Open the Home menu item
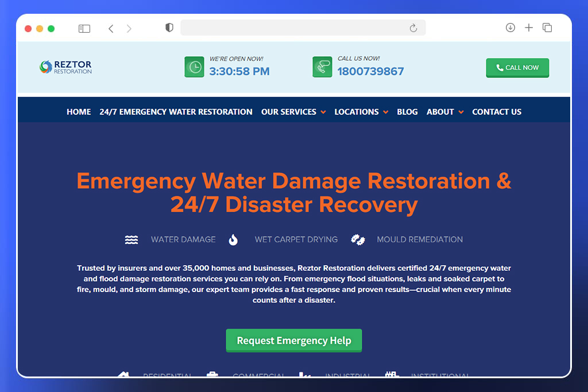Image resolution: width=588 pixels, height=392 pixels. tap(79, 112)
